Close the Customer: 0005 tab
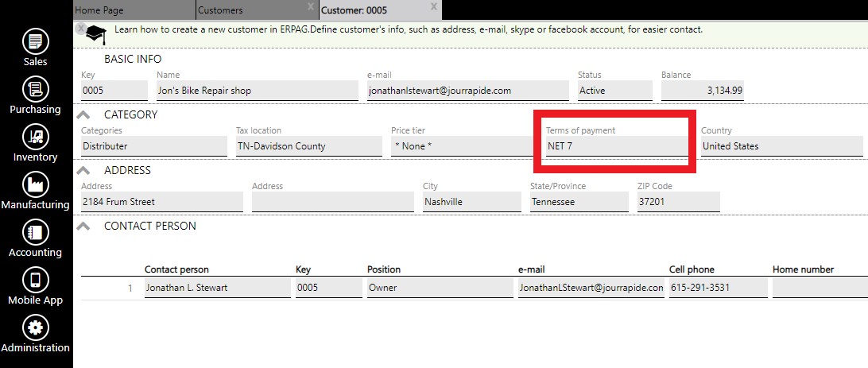The height and width of the screenshot is (368, 868). click(433, 6)
